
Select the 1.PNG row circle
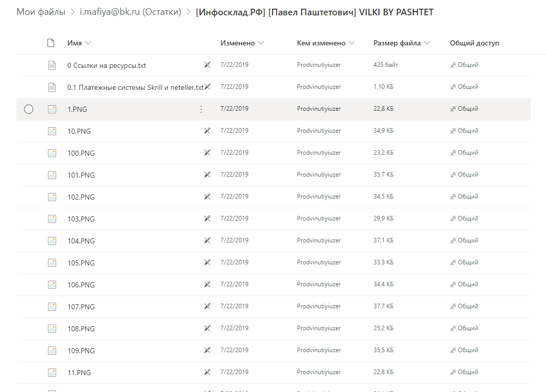(x=29, y=109)
